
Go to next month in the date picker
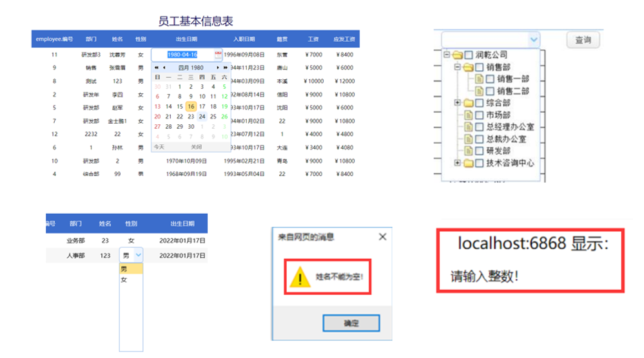coord(218,68)
